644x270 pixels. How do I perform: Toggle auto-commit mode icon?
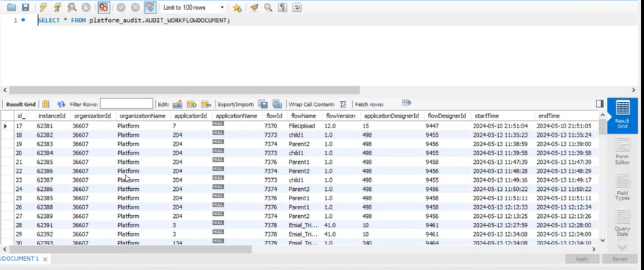[x=150, y=7]
